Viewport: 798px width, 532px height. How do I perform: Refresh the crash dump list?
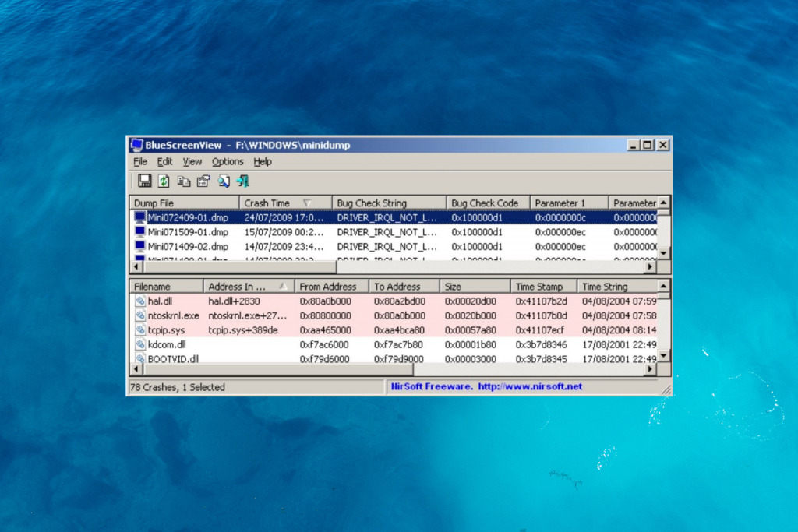164,181
